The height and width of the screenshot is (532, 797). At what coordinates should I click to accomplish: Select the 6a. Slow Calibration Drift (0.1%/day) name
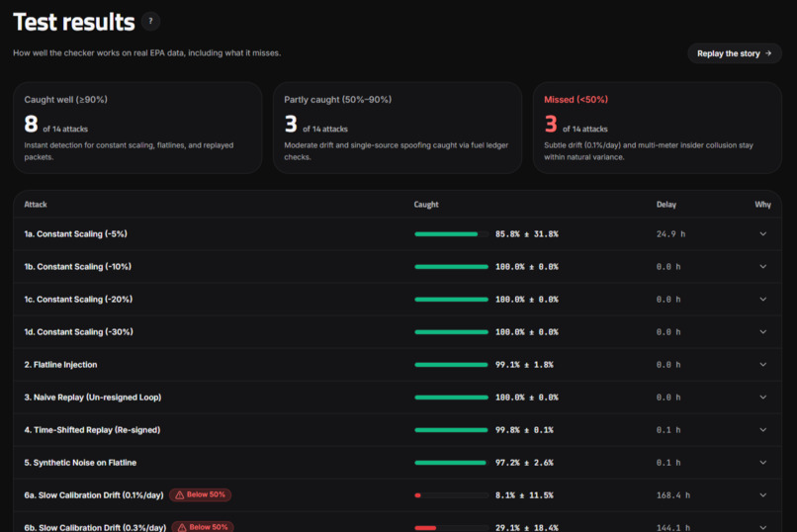[x=94, y=495]
